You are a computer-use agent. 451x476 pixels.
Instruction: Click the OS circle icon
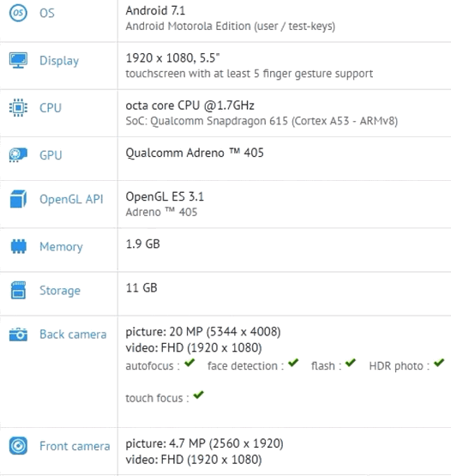pos(18,13)
